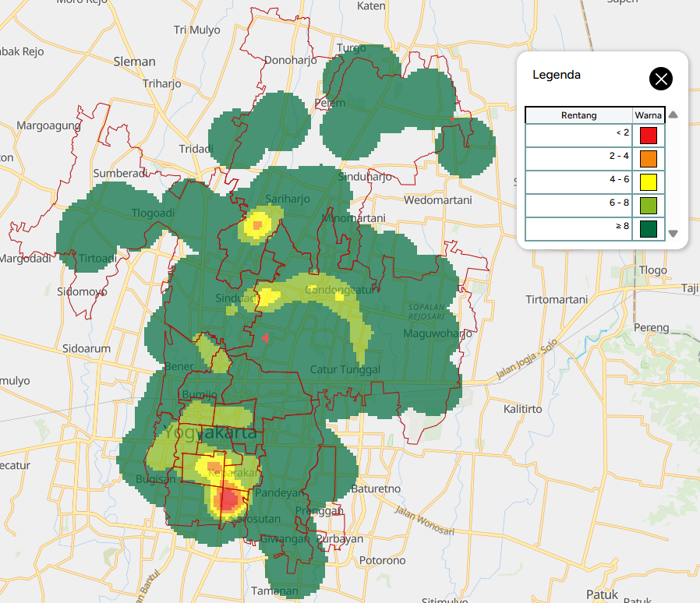The height and width of the screenshot is (603, 700).
Task: Click the yellow swatch for range 4 - 6
Action: pos(649,182)
